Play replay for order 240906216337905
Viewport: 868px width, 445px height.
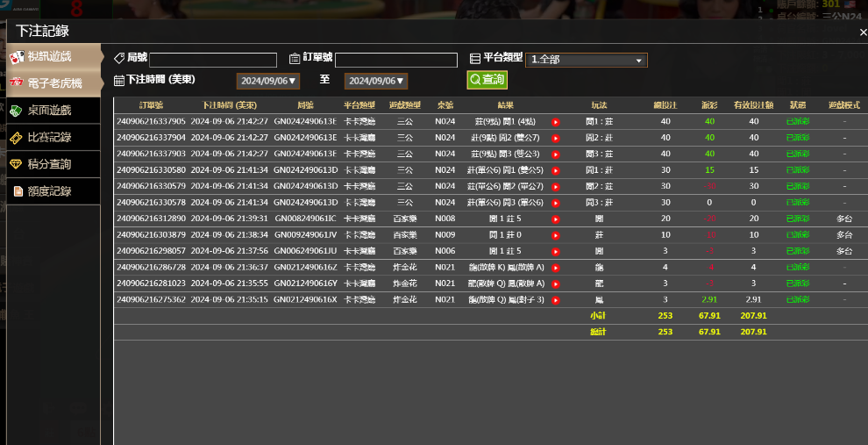tap(556, 122)
